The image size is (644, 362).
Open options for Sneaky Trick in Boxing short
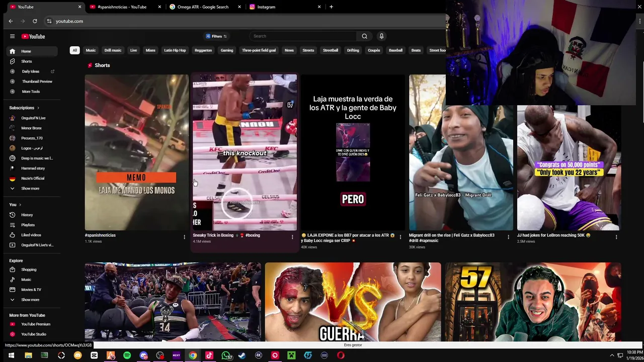pos(292,237)
